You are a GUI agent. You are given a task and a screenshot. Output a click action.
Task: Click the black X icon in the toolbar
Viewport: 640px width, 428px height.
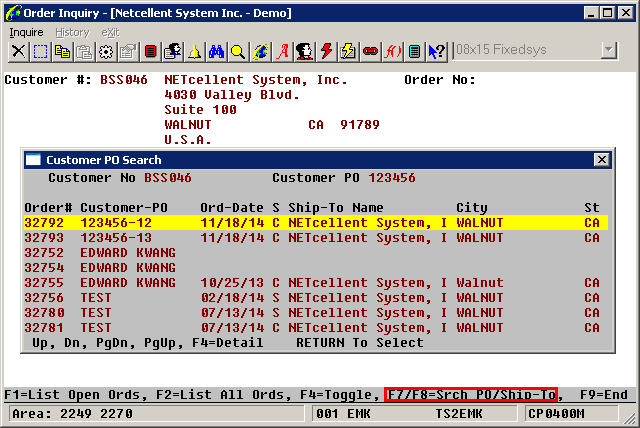coord(18,51)
